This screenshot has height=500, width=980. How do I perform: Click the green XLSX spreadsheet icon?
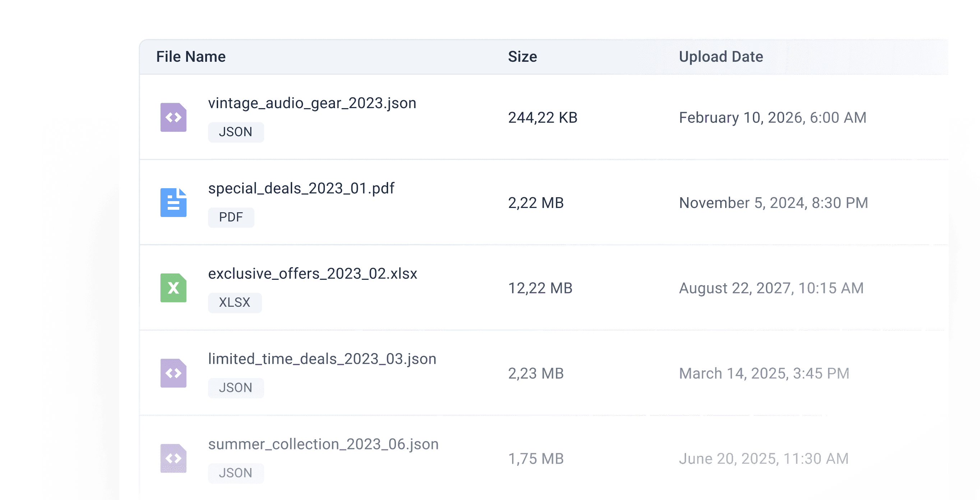(173, 288)
